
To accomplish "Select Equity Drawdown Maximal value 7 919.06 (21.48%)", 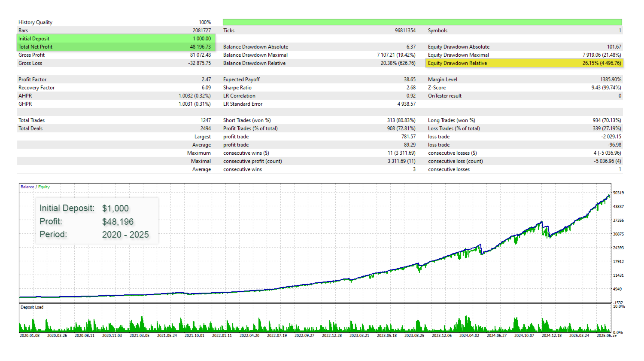I will [602, 55].
